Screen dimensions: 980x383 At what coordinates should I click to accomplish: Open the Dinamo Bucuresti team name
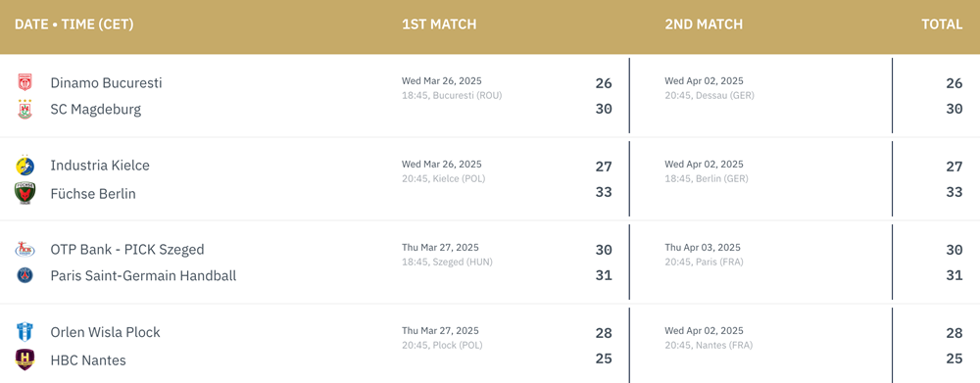pos(106,82)
